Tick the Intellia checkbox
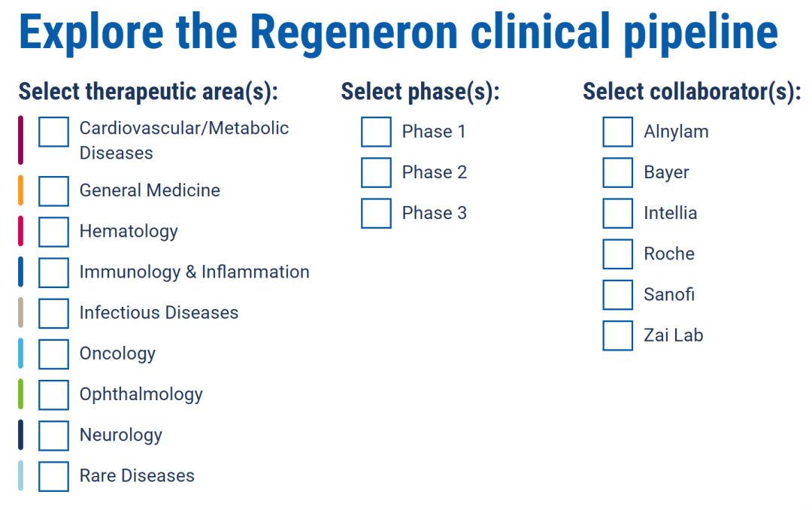This screenshot has height=510, width=812. click(618, 213)
